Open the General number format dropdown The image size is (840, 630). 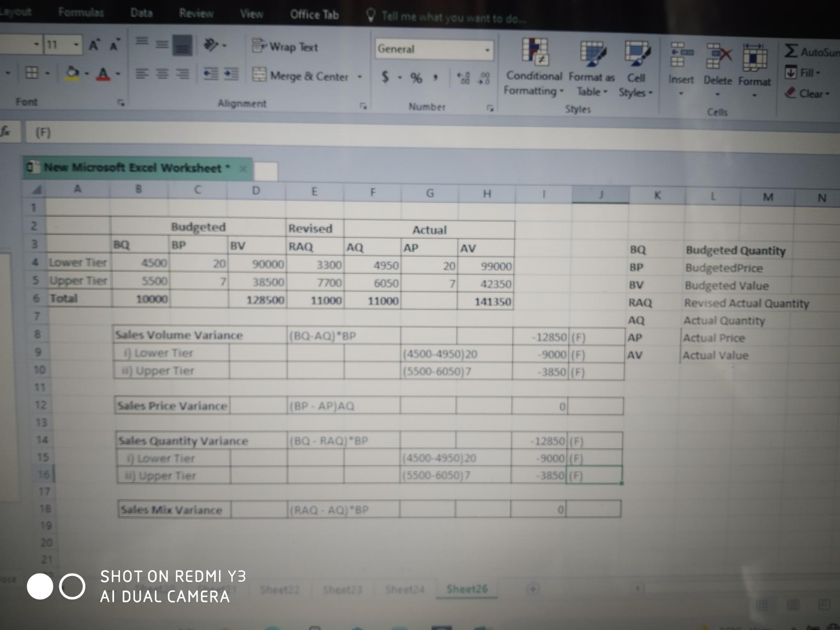pyautogui.click(x=487, y=50)
